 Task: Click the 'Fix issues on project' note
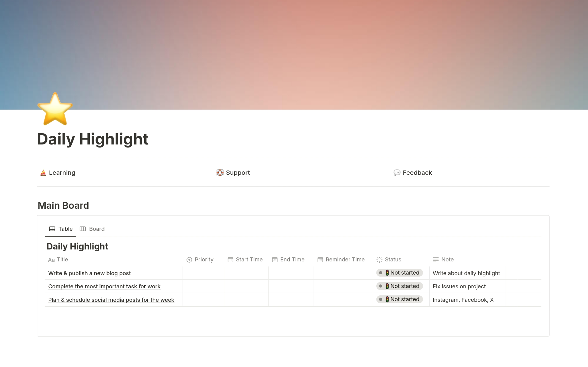tap(459, 286)
